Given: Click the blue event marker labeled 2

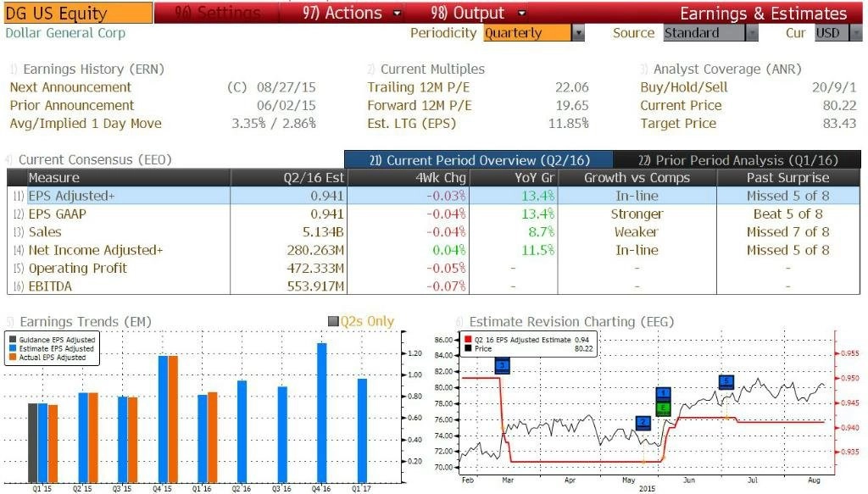Looking at the screenshot, I should pyautogui.click(x=643, y=423).
